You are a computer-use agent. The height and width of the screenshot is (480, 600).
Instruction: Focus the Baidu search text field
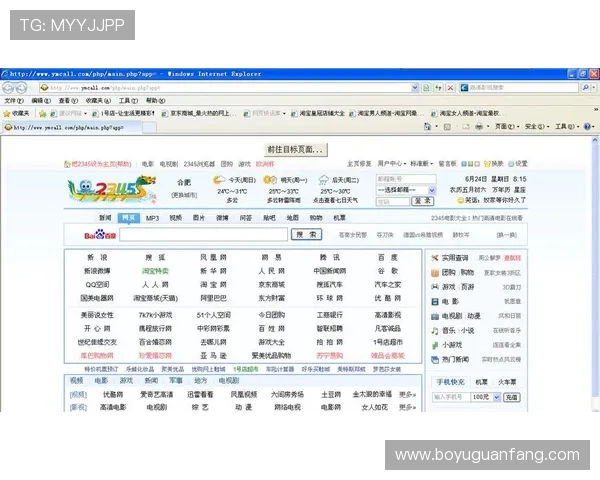(203, 235)
